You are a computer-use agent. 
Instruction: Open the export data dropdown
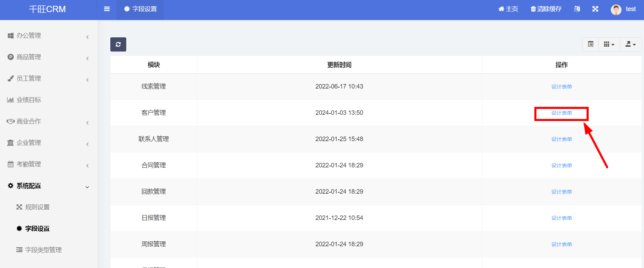[631, 44]
